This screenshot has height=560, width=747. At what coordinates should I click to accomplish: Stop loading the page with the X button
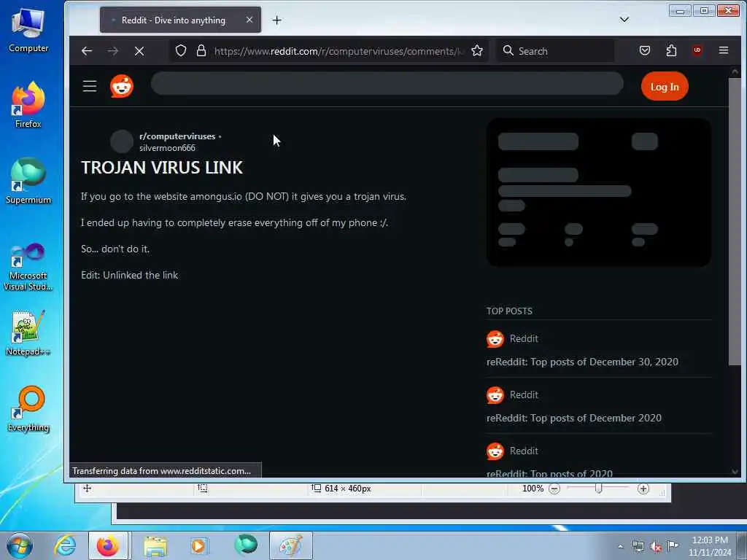click(139, 51)
